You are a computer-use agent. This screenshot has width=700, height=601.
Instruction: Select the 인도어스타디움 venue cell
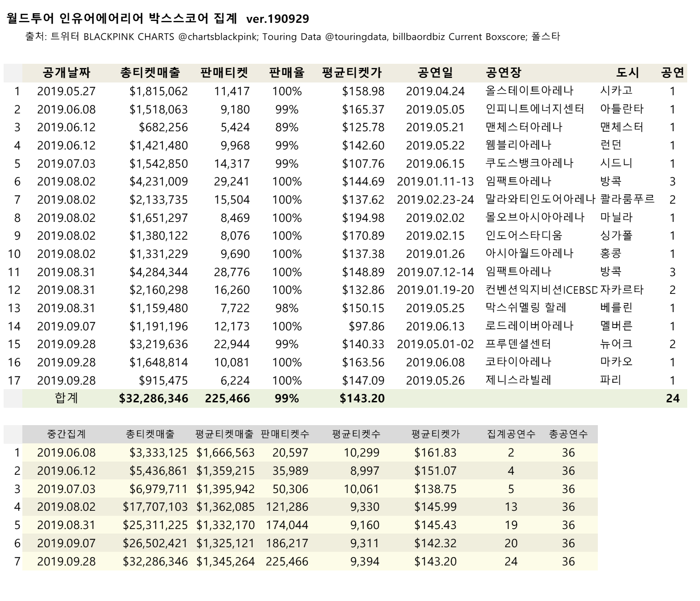coord(524,236)
